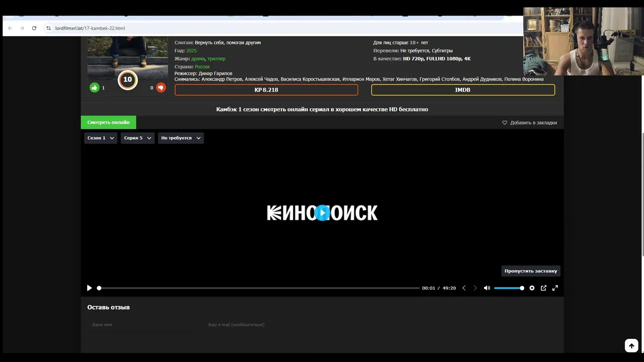Open year link 2025
This screenshot has width=644, height=362.
191,51
